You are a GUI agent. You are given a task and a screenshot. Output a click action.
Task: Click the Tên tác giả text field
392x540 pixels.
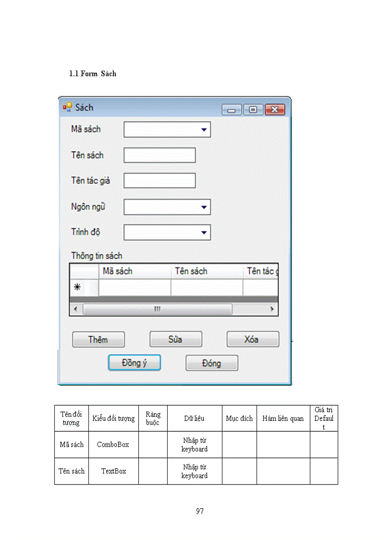(x=159, y=180)
